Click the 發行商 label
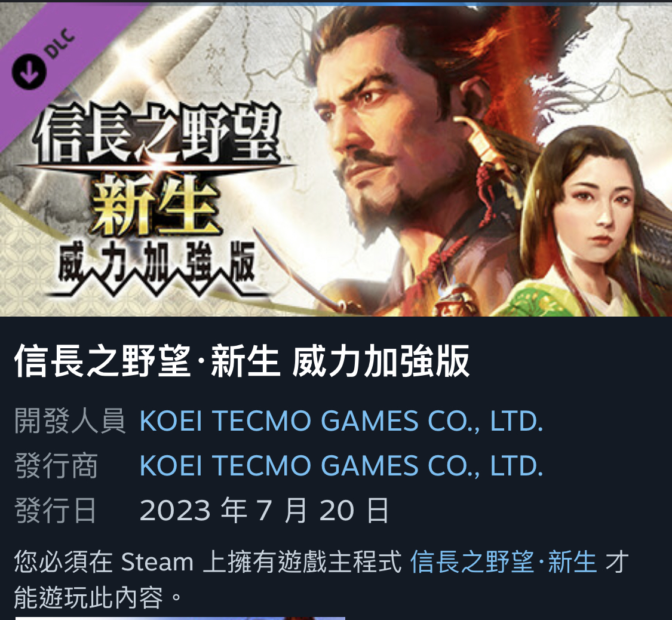This screenshot has width=672, height=620. (x=56, y=465)
